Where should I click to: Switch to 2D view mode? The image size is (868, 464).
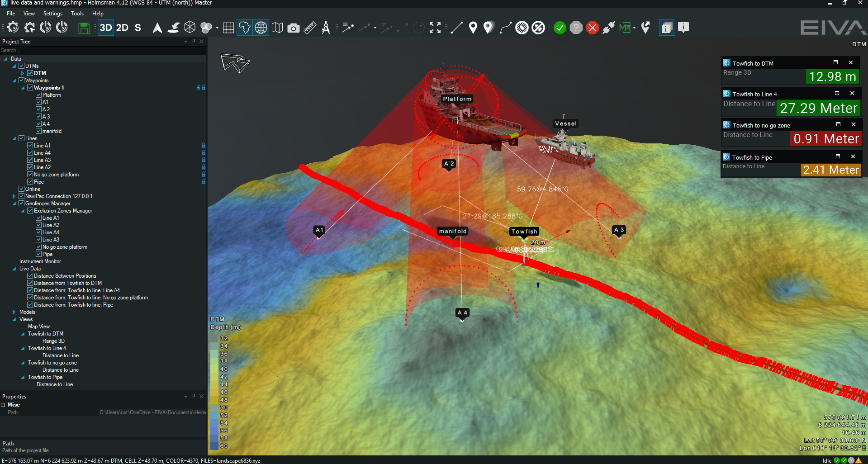click(122, 28)
